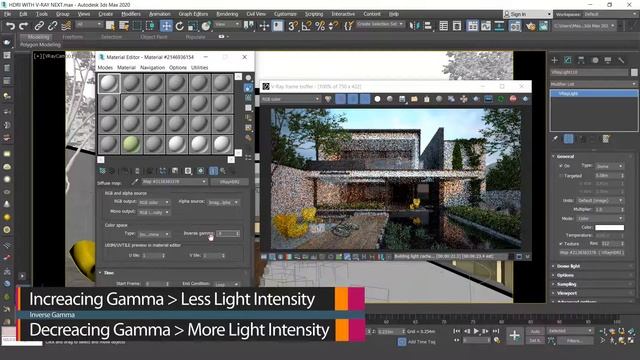This screenshot has height=360, width=640.
Task: Open the Create Selection Set dropdown
Action: point(380,24)
